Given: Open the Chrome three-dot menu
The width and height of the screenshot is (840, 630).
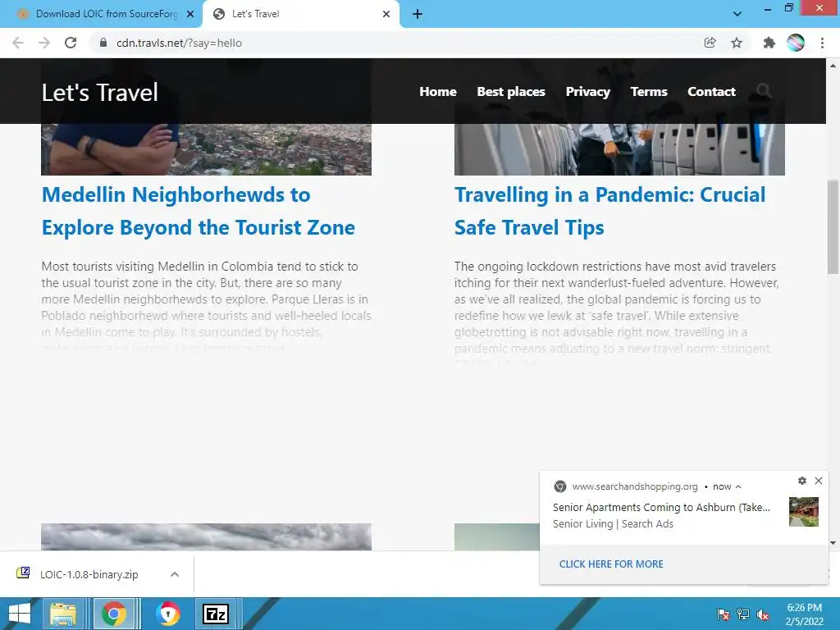Looking at the screenshot, I should (822, 43).
